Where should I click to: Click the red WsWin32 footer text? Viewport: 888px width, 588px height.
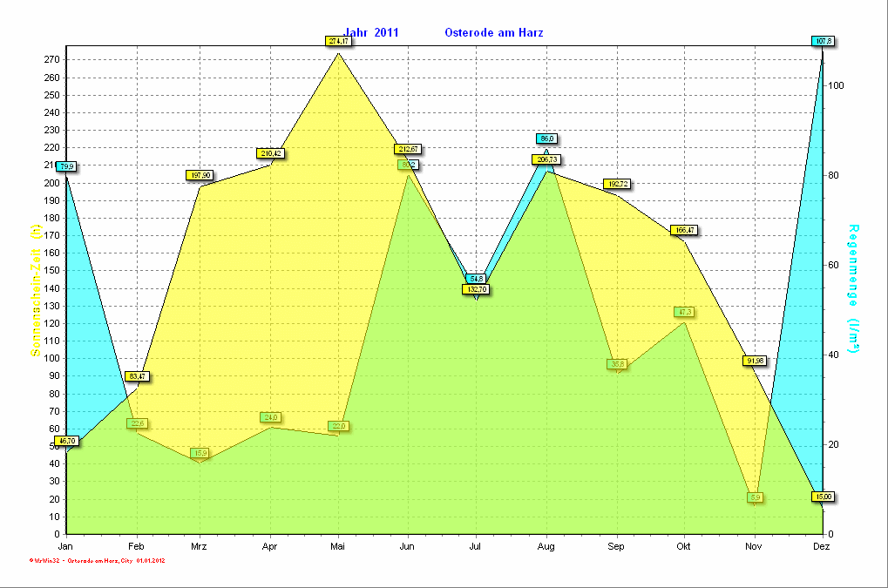[98, 561]
